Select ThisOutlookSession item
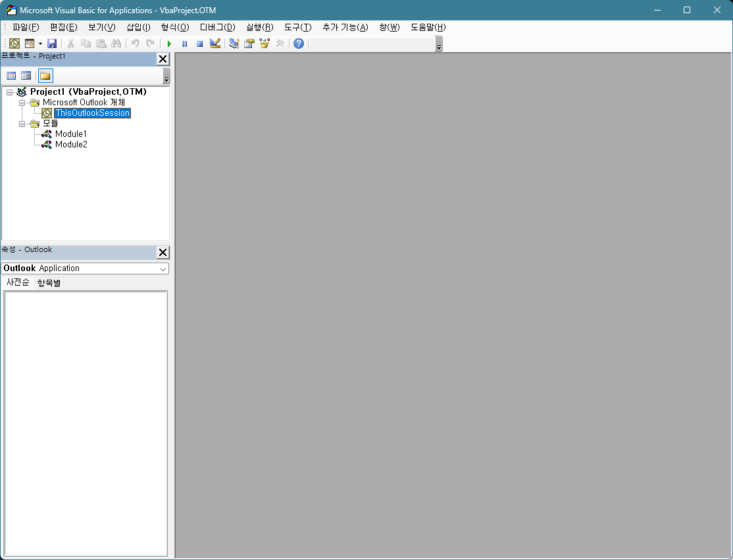The image size is (733, 560). click(x=92, y=113)
